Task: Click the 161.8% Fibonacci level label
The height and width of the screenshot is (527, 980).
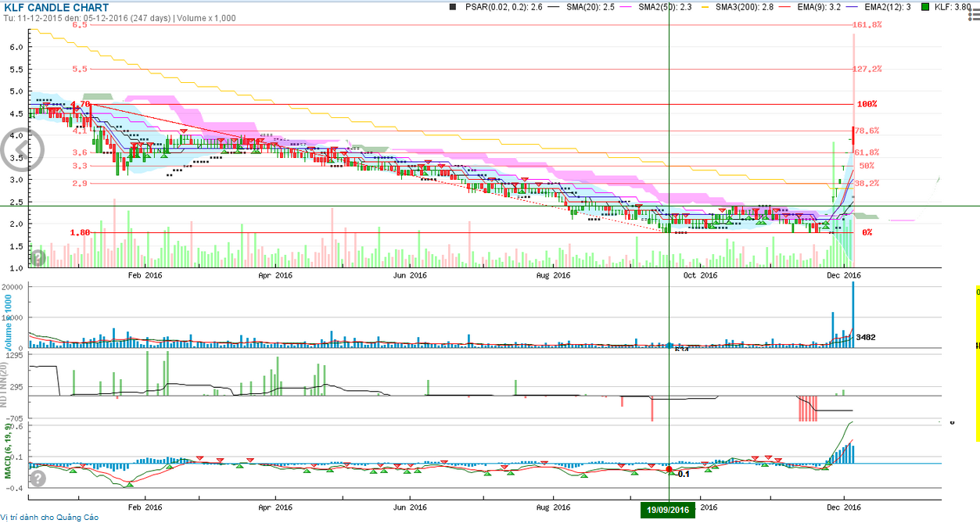Action: point(867,25)
